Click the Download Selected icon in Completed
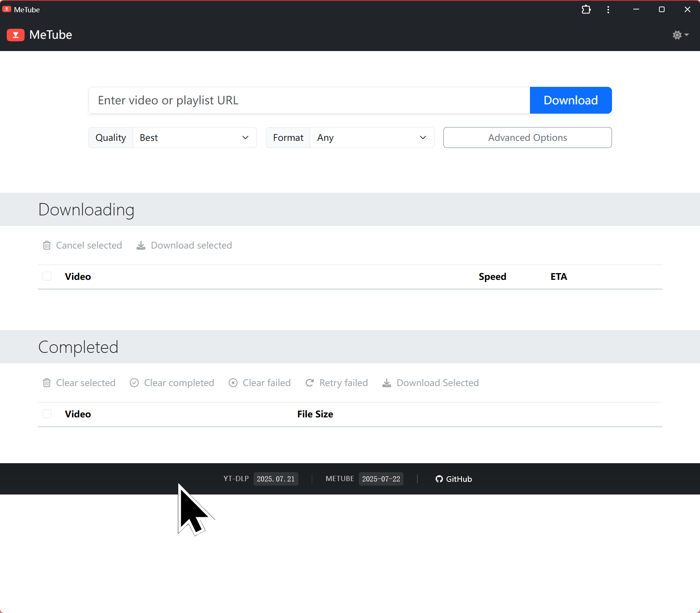700x613 pixels. 387,383
